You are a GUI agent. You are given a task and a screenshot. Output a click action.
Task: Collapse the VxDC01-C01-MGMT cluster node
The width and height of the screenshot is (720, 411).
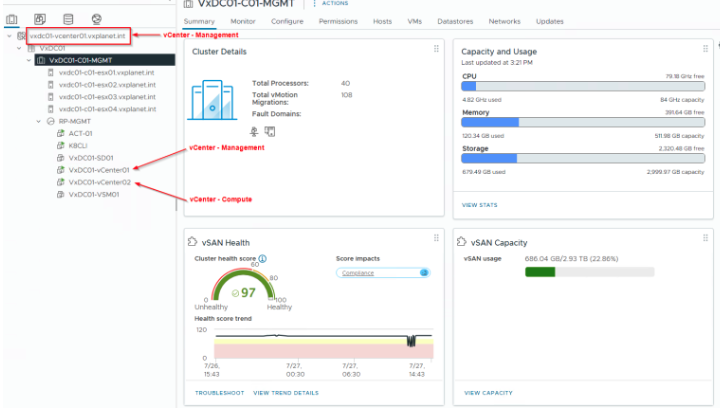click(x=29, y=60)
